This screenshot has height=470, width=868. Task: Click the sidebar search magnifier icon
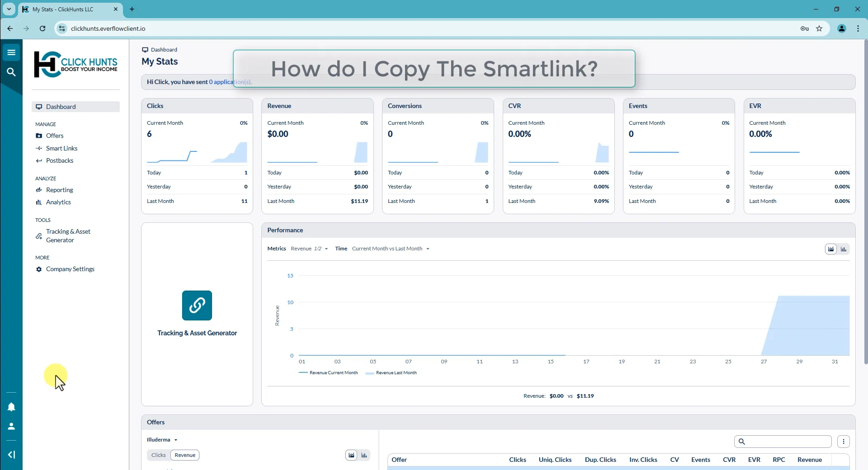[11, 72]
